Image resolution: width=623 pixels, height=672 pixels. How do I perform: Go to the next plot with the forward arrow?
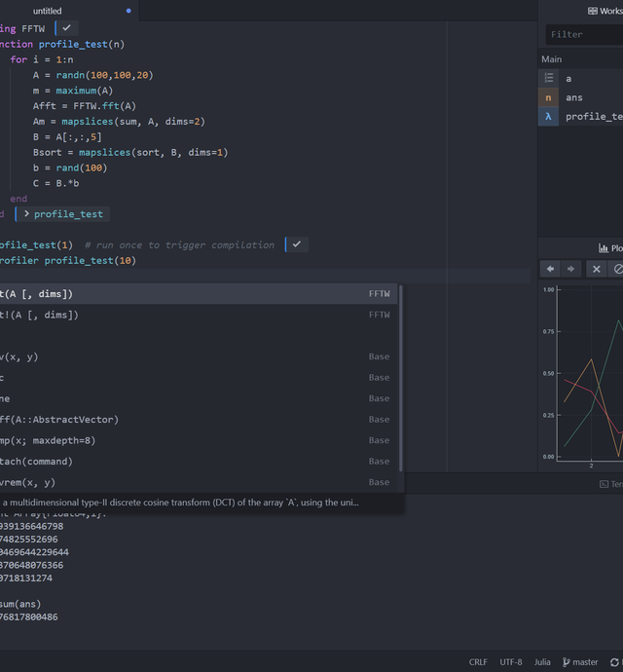[571, 269]
